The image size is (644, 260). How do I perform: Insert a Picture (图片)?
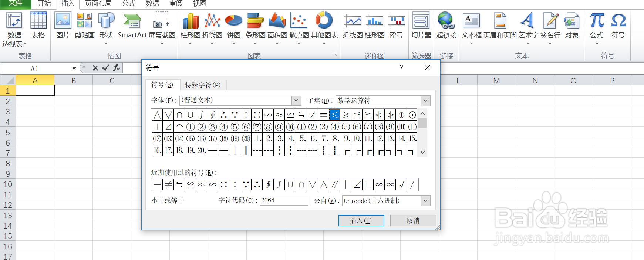point(63,25)
